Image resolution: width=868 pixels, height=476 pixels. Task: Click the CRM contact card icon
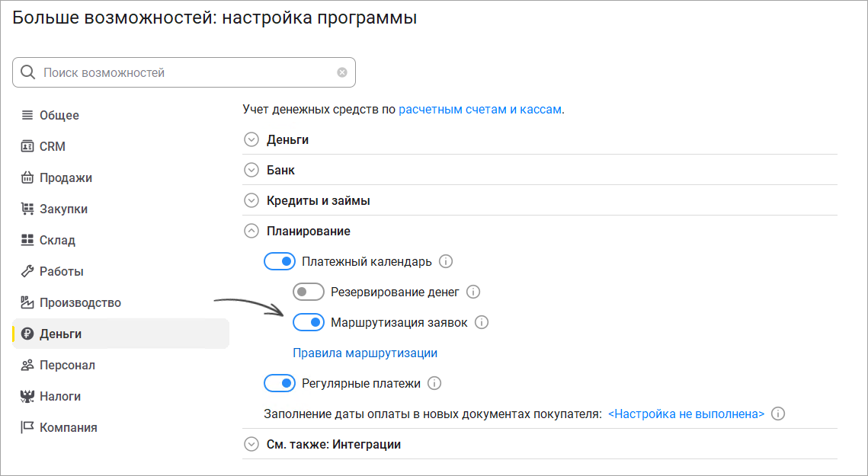pos(27,147)
